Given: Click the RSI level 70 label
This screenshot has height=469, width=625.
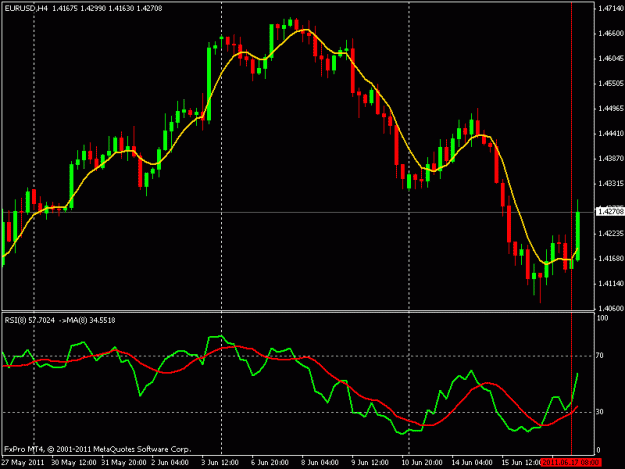Looking at the screenshot, I should 600,355.
